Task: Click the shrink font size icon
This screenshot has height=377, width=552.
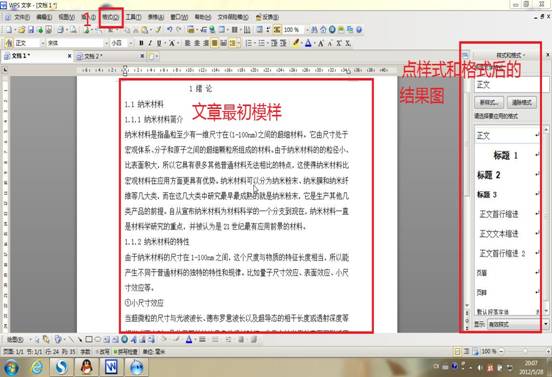Action: pyautogui.click(x=330, y=43)
